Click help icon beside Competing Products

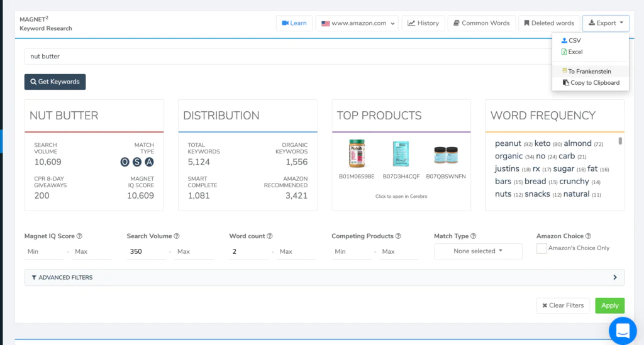(398, 236)
